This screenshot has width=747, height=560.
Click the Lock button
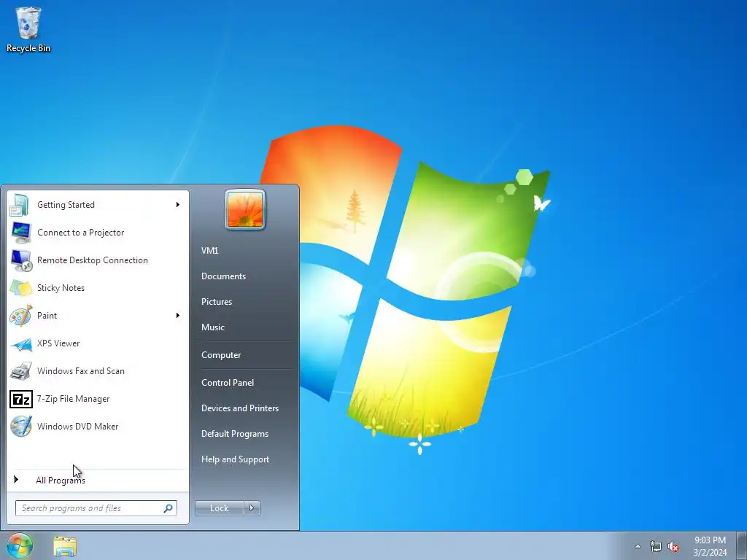click(220, 508)
